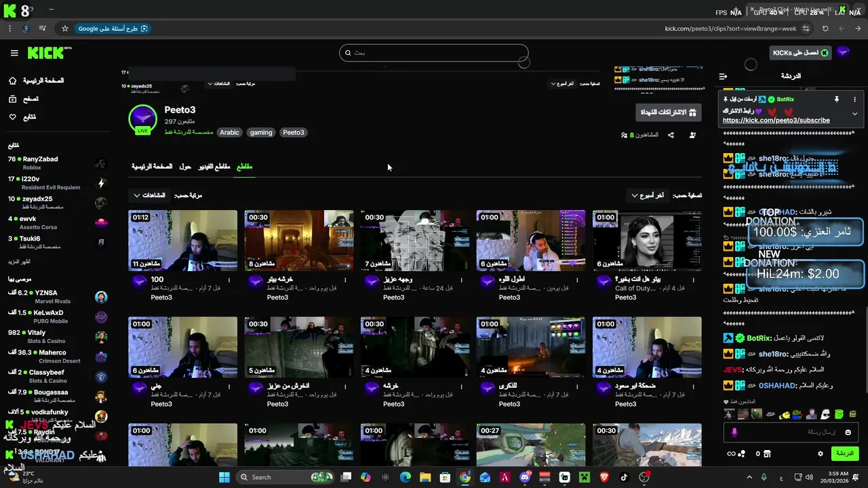Click in the Kick search field
Viewport: 868px width, 488px height.
(434, 53)
